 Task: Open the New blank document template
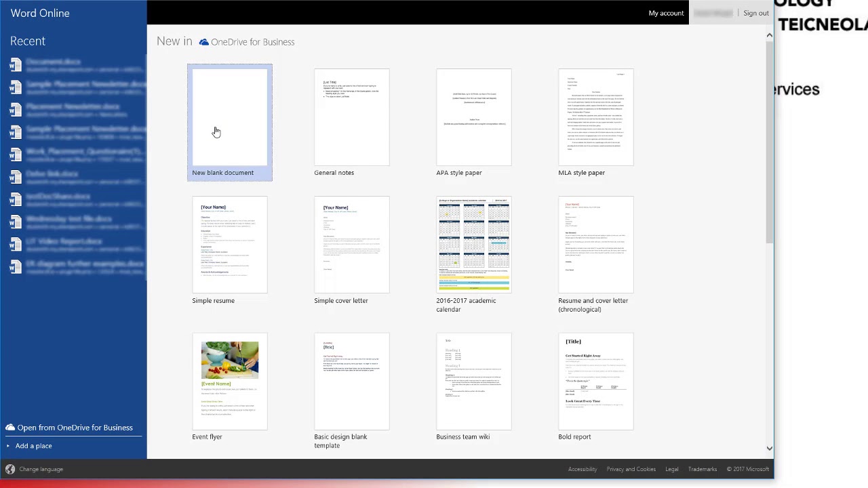pos(230,123)
